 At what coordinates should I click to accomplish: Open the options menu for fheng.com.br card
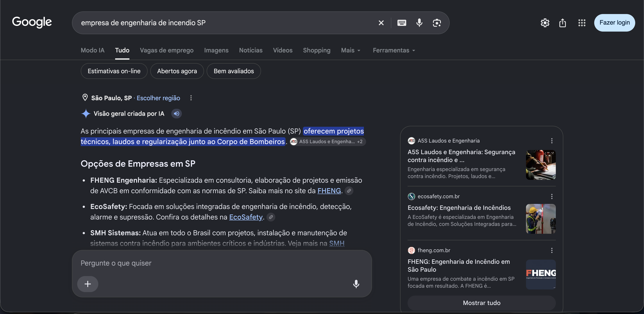click(552, 250)
